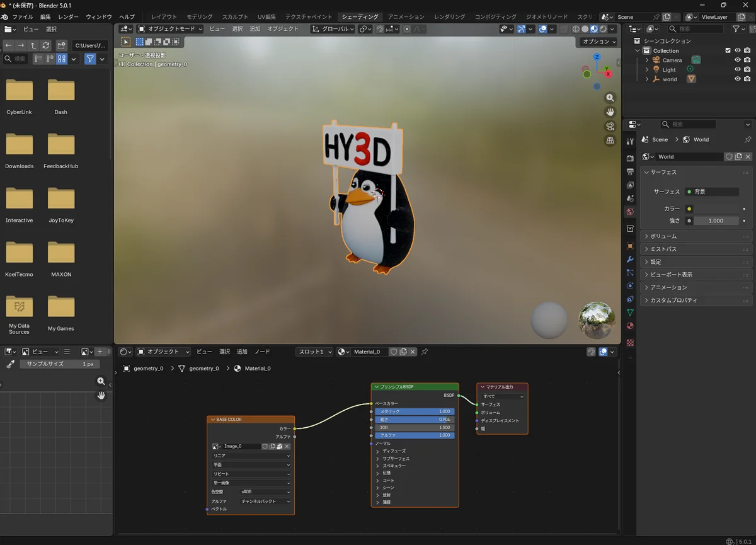
Task: Refresh the file browser list
Action: [x=46, y=45]
